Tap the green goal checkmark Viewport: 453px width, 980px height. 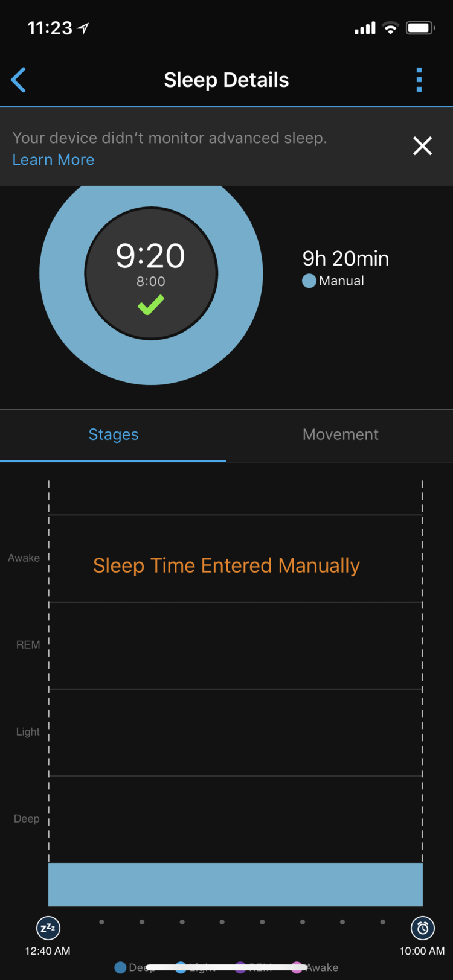(150, 305)
